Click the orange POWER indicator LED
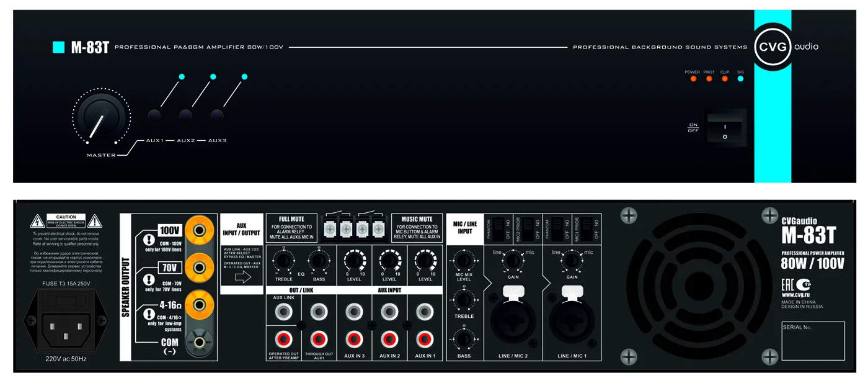Screen dimensions: 868x383 [x=692, y=79]
